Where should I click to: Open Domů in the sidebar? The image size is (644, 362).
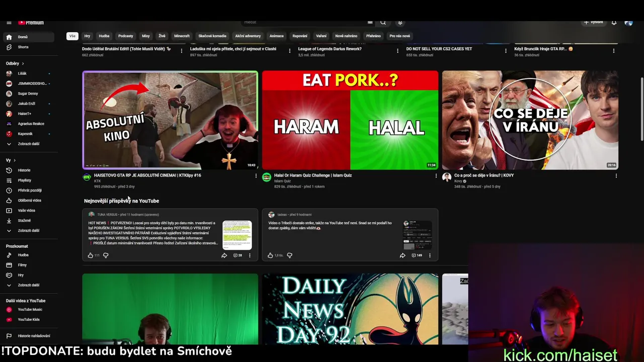click(28, 37)
